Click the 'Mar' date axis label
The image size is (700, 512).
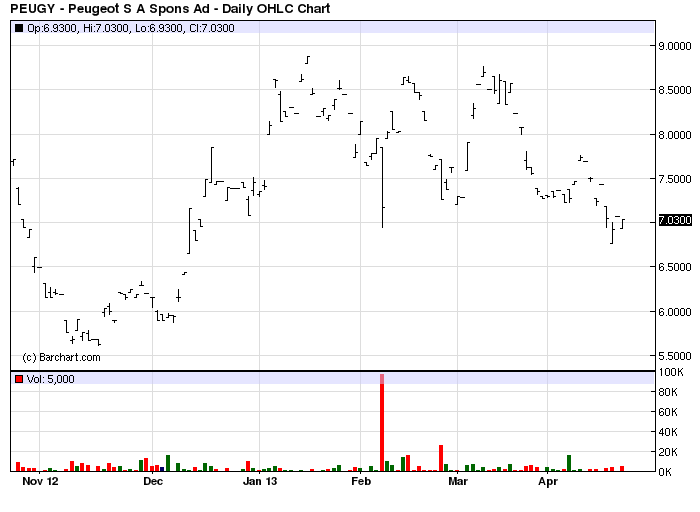click(x=458, y=481)
